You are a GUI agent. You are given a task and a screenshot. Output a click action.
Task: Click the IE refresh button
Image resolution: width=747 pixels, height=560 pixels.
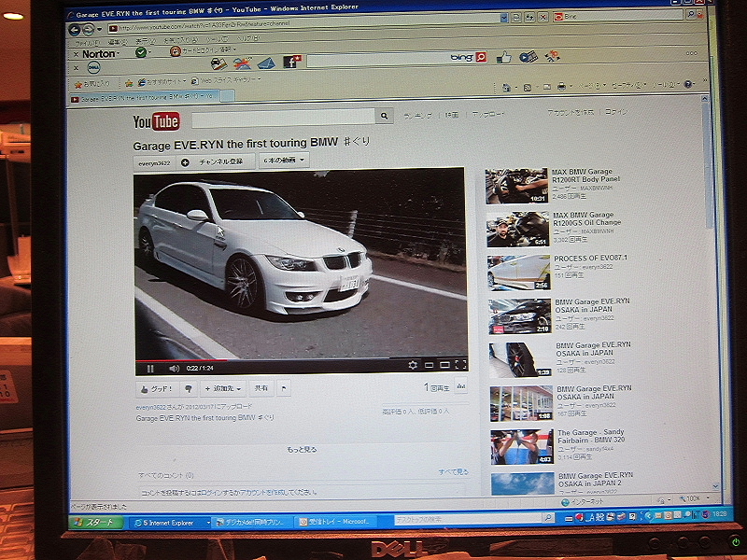coord(529,18)
